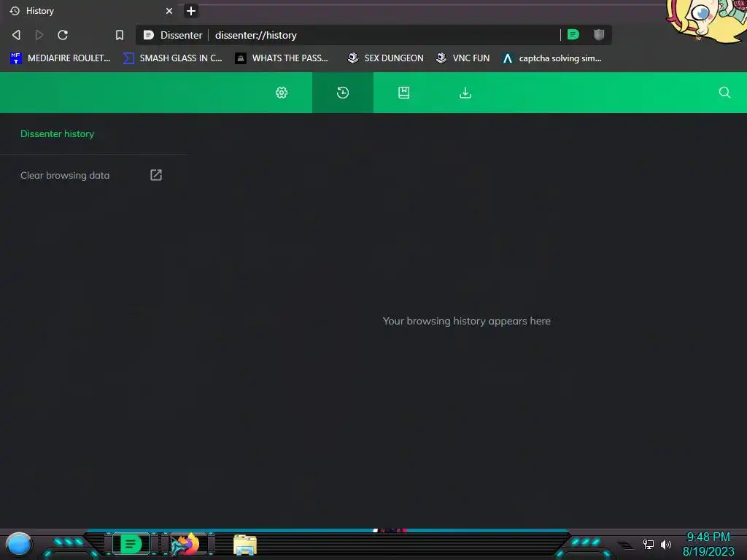
Task: Open MEDIAFIRE ROULET... bookmark
Action: 60,58
